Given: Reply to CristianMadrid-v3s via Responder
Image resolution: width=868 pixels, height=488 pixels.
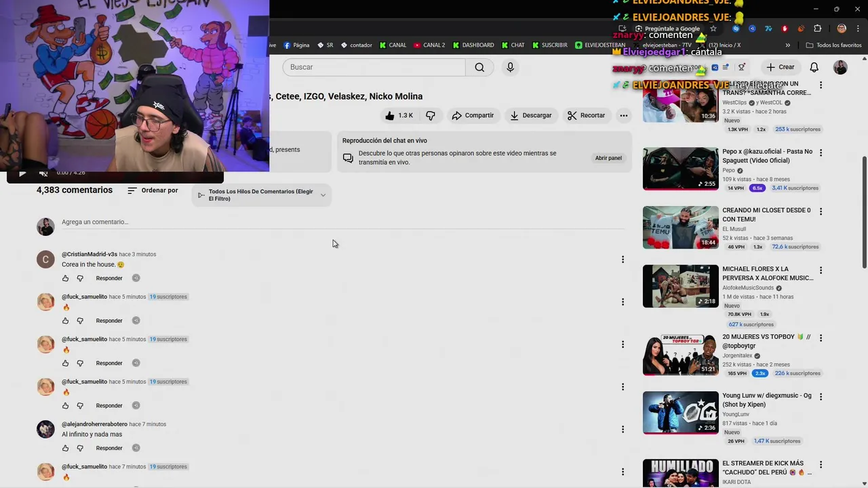Looking at the screenshot, I should pos(109,278).
